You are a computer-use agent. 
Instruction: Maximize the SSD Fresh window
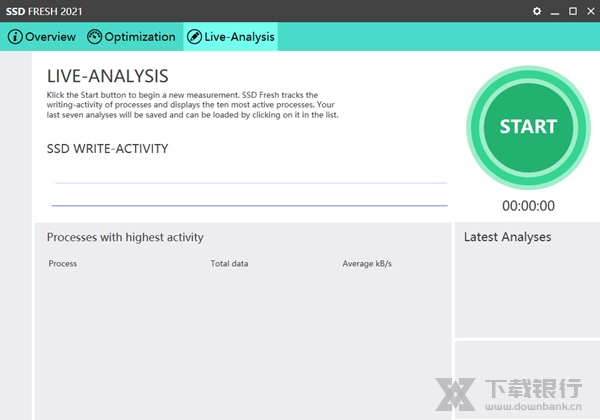(x=573, y=11)
